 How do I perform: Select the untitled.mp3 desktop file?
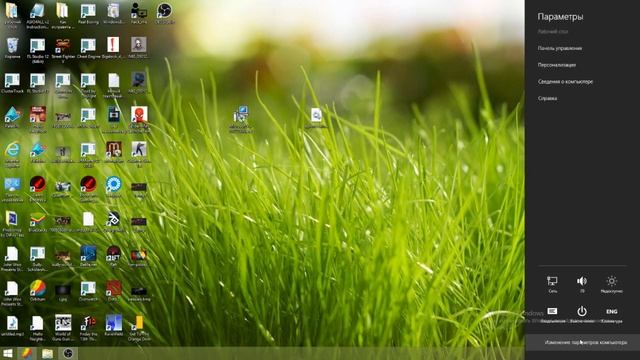(x=12, y=326)
